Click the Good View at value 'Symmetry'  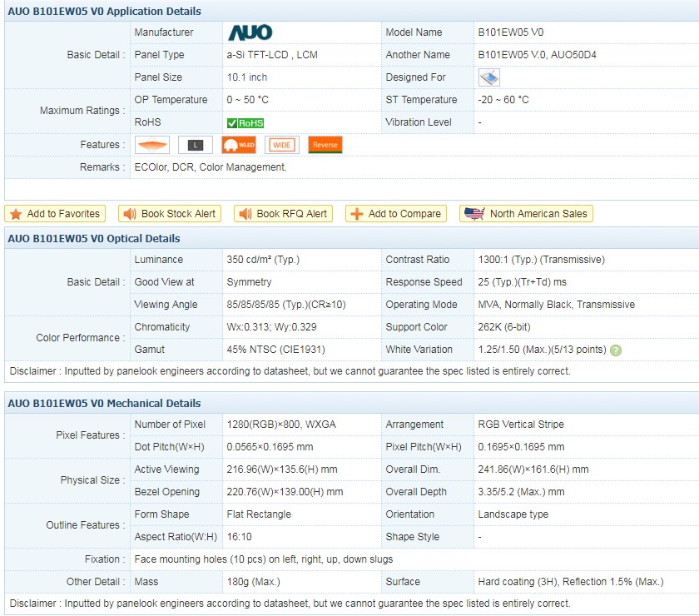pyautogui.click(x=249, y=282)
